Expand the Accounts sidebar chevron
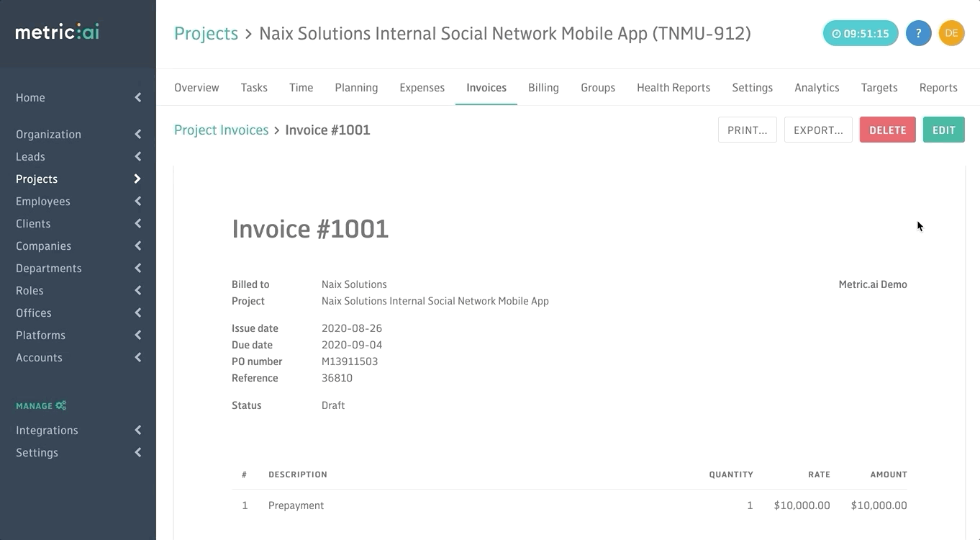Viewport: 980px width, 540px height. coord(137,357)
